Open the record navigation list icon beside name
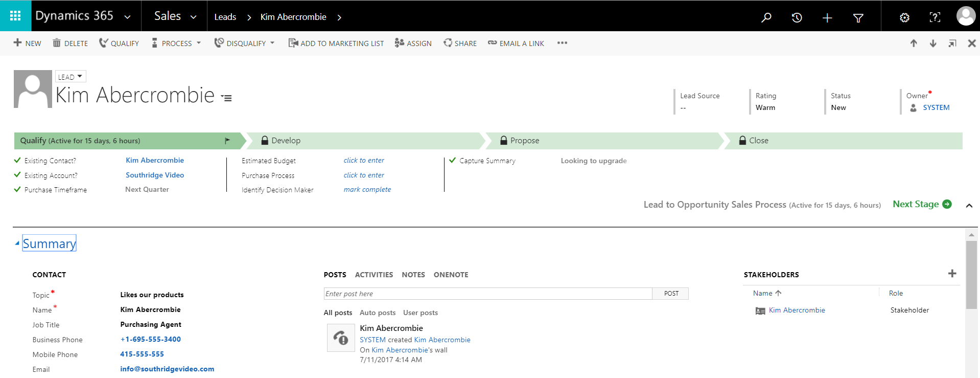The height and width of the screenshot is (378, 980). click(x=226, y=98)
